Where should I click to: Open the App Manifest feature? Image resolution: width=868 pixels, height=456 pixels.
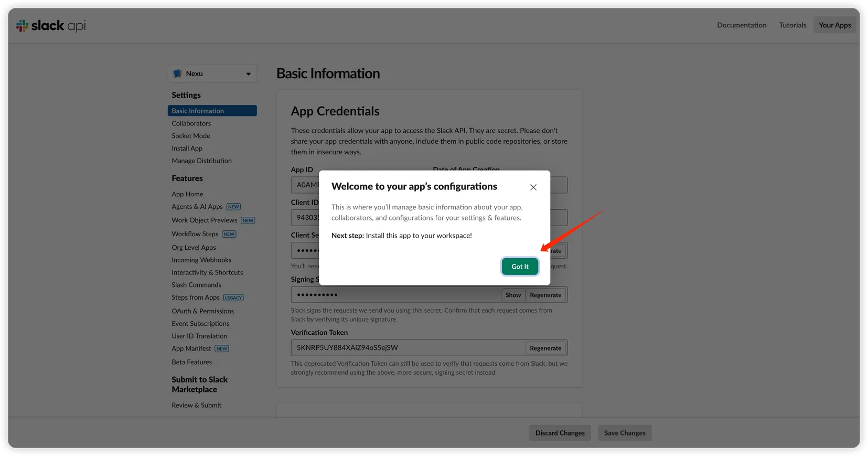coord(191,349)
